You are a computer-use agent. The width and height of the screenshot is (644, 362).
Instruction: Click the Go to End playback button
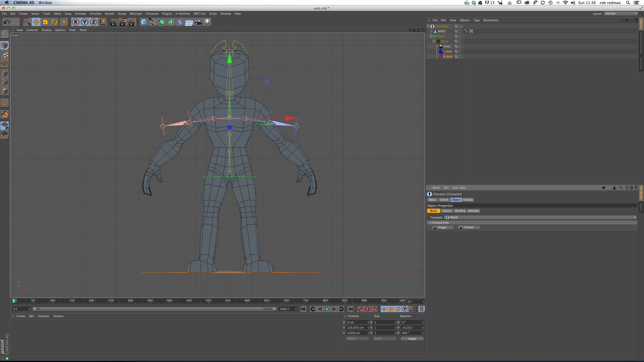click(x=351, y=309)
